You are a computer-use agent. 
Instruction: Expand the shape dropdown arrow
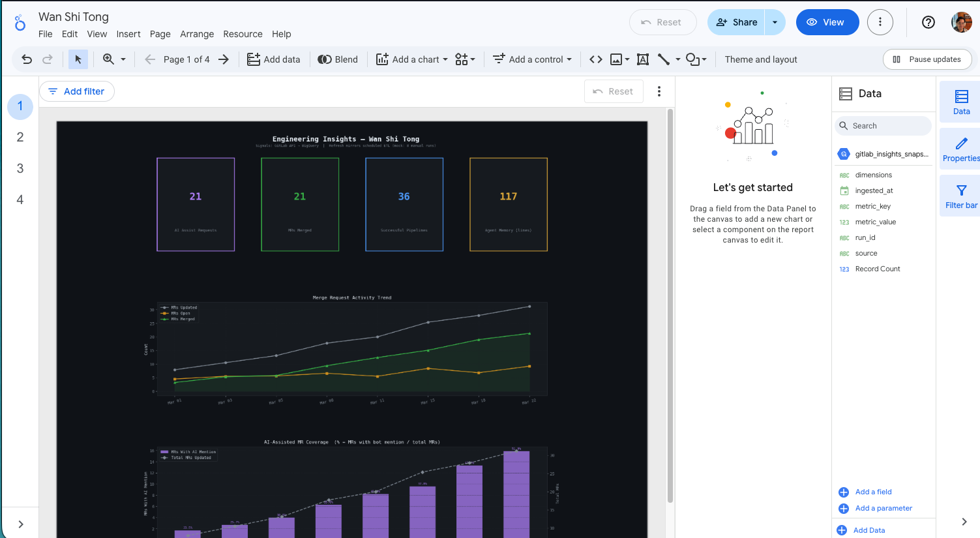pos(704,59)
